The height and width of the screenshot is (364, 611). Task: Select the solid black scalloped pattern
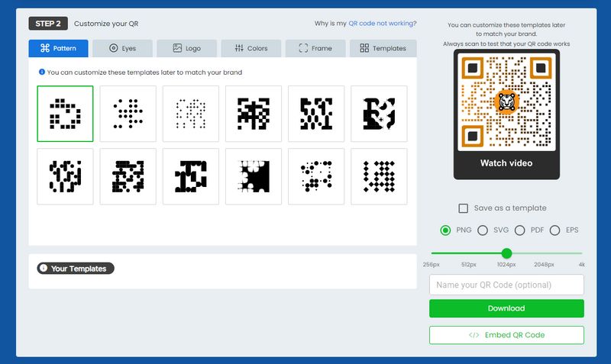[254, 176]
